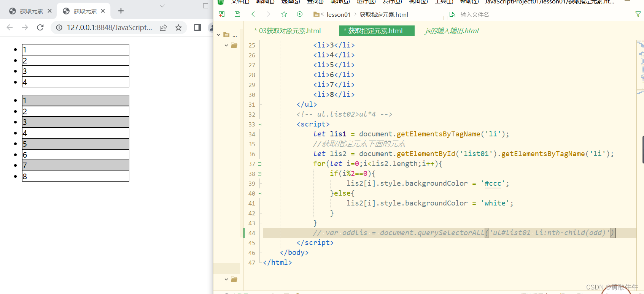Open the 选择(S) menu
This screenshot has height=294, width=644.
[291, 2]
